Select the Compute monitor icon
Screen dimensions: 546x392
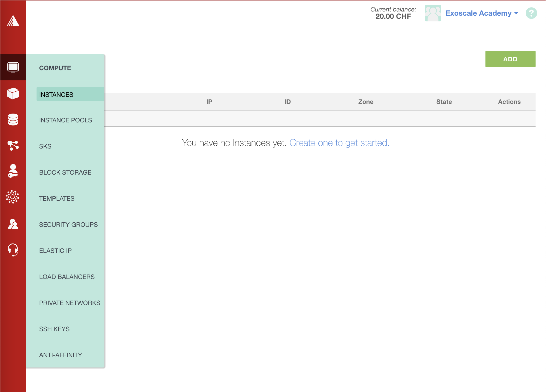(13, 67)
